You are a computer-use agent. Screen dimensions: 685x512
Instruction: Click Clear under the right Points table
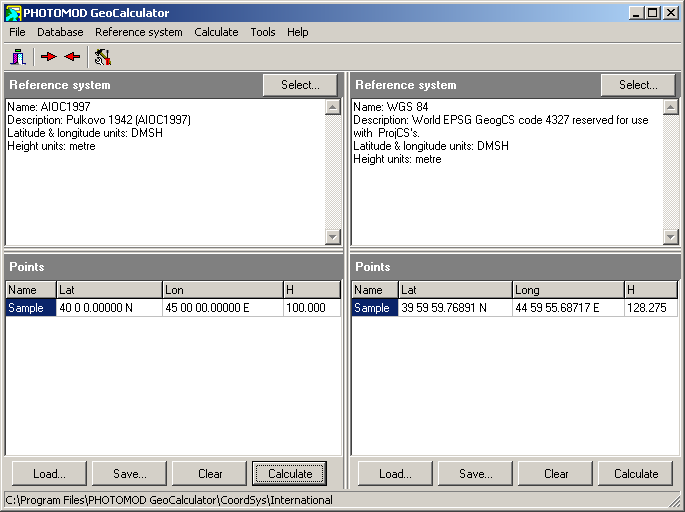556,474
